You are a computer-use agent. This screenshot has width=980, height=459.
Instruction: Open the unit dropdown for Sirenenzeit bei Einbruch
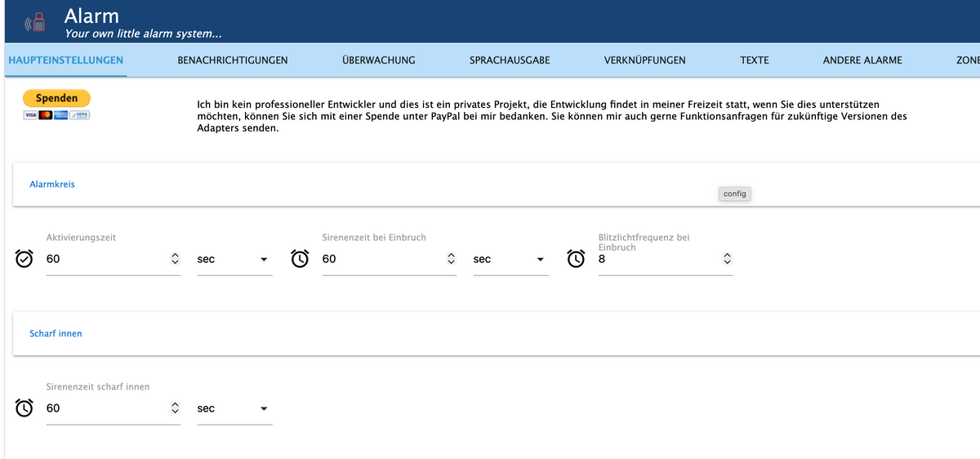pos(510,260)
